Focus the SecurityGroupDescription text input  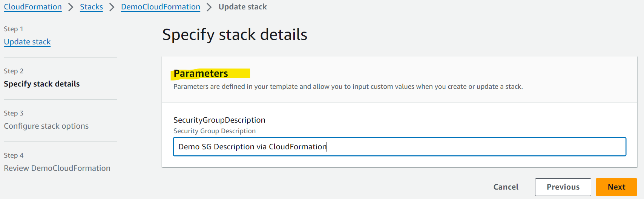400,147
